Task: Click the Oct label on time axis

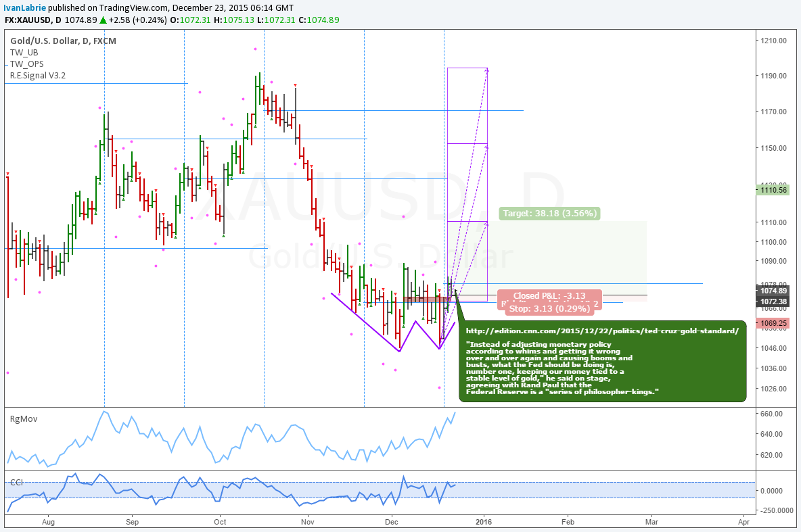Action: (x=220, y=523)
